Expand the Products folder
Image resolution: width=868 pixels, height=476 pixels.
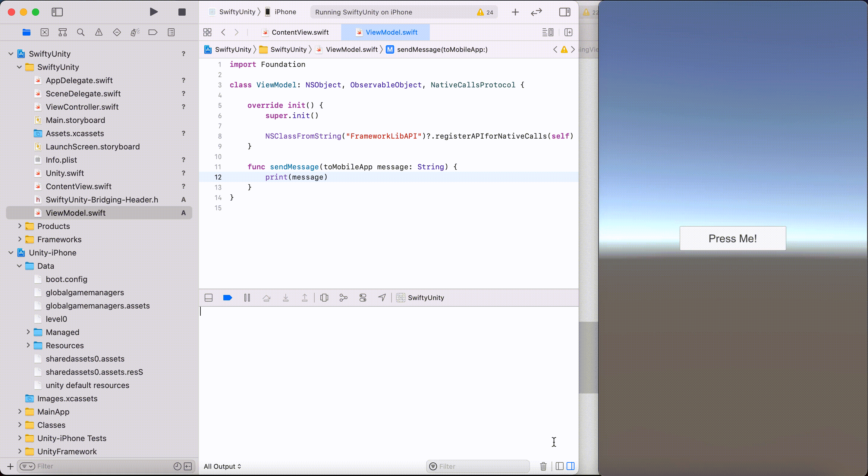click(20, 226)
